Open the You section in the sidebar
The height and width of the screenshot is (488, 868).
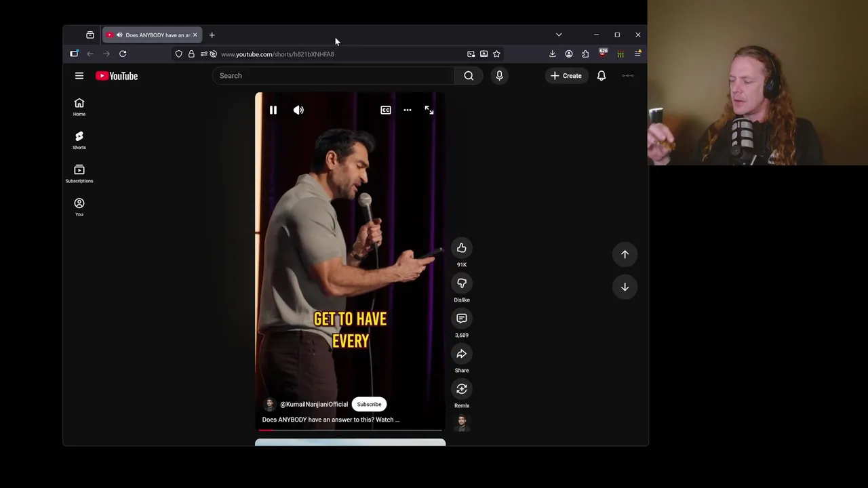coord(79,207)
